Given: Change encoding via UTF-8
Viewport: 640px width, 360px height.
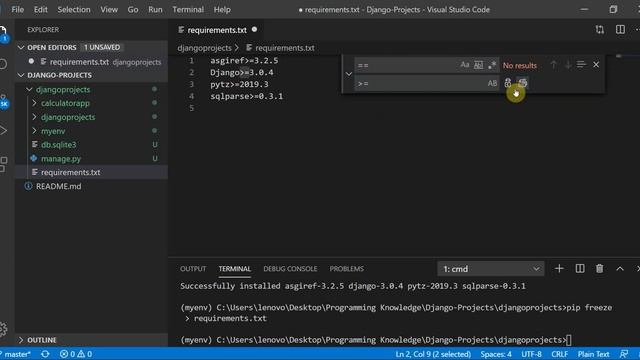Looking at the screenshot, I should click(x=531, y=354).
